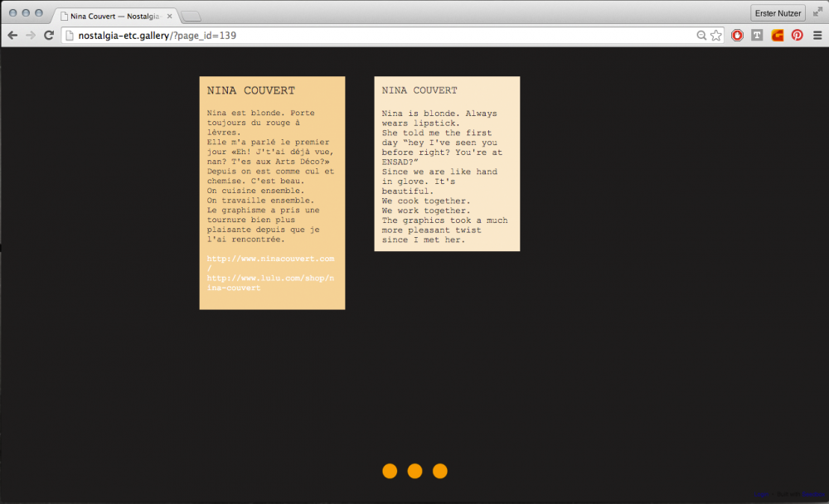
Task: Click the gray T extension icon
Action: (757, 35)
